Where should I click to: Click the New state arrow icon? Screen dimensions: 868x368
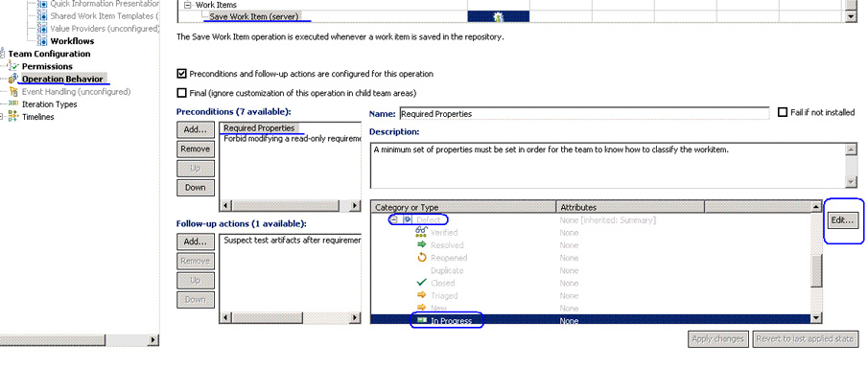[421, 309]
